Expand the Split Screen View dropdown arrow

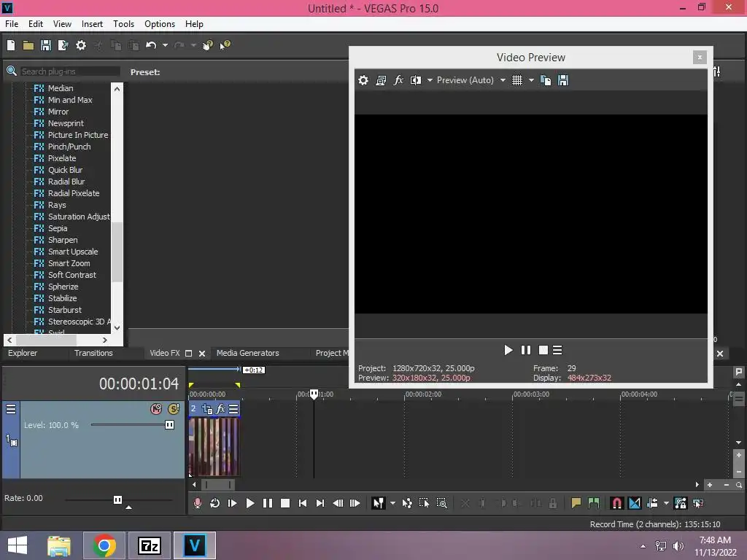(x=430, y=80)
